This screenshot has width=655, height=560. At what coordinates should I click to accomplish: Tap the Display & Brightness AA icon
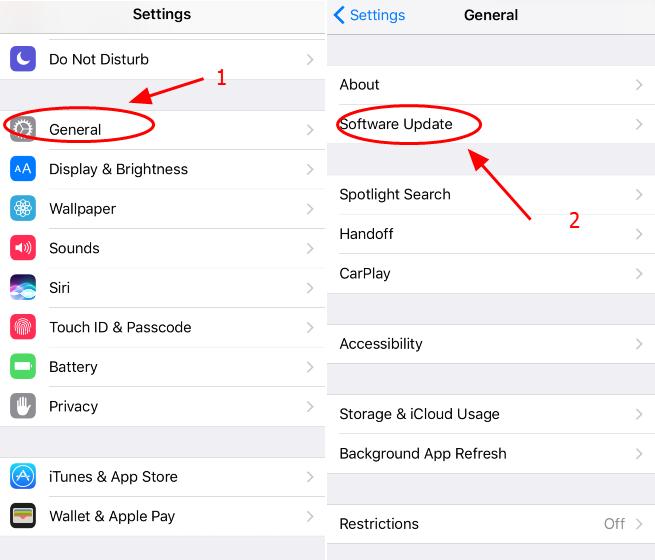[x=23, y=169]
